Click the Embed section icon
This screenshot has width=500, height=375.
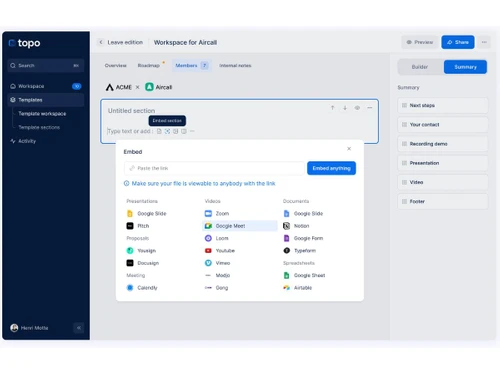(x=167, y=131)
